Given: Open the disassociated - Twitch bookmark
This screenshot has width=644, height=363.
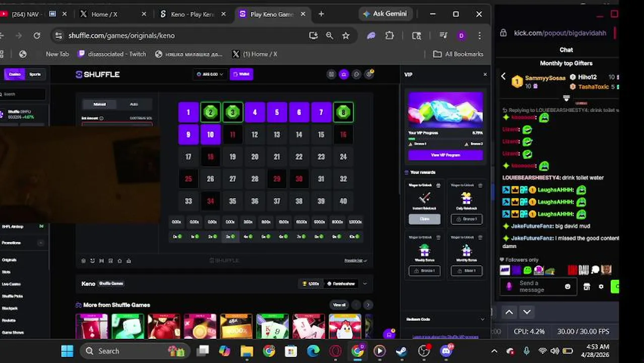Looking at the screenshot, I should [x=112, y=54].
